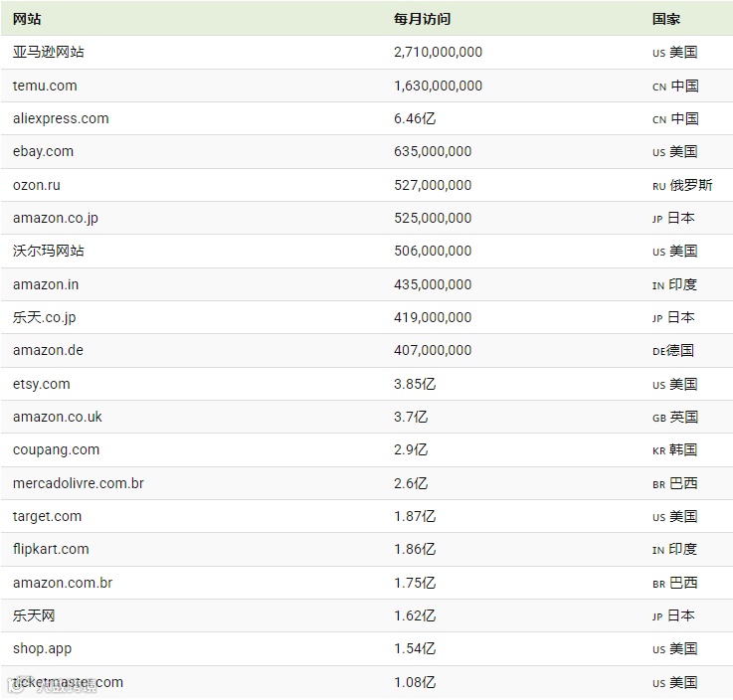733x700 pixels.
Task: Click the 506,000,000 visits value
Action: click(x=433, y=251)
